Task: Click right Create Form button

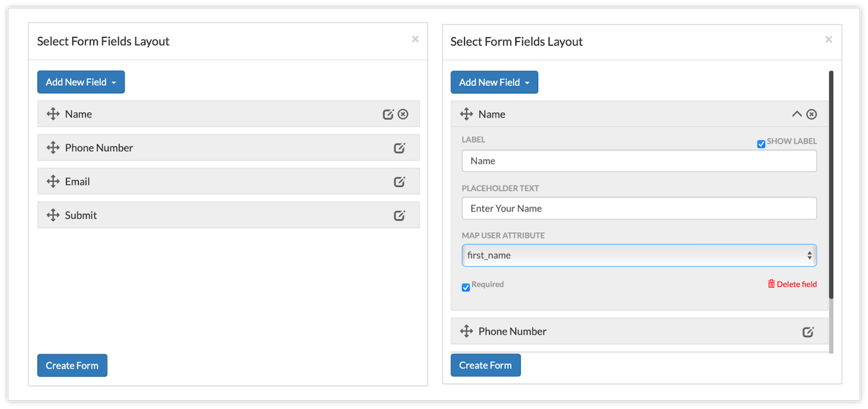Action: 486,365
